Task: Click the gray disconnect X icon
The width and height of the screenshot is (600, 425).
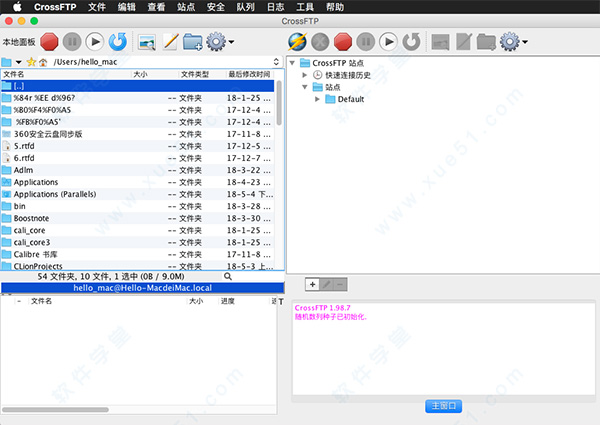Action: [x=320, y=42]
